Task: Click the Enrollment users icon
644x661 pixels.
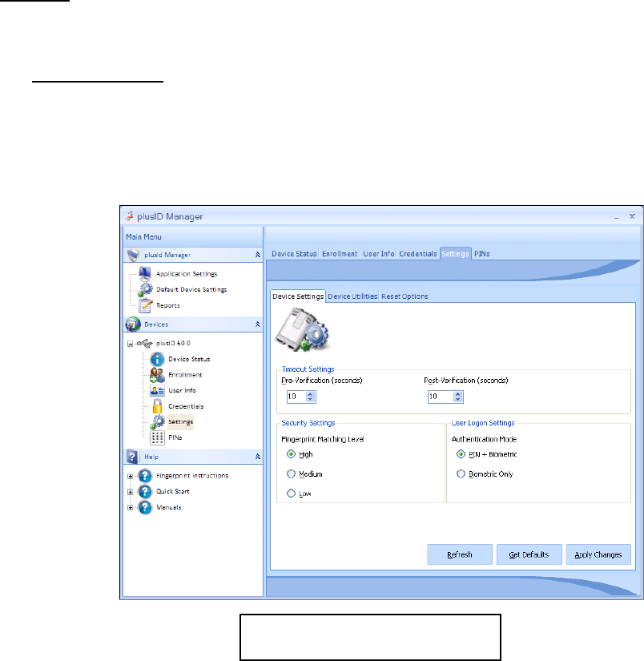Action: click(157, 375)
